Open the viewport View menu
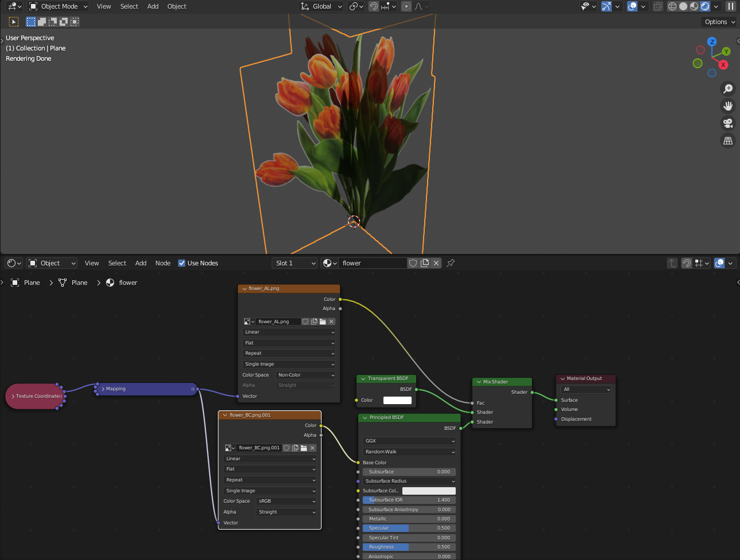The image size is (740, 560). (x=104, y=6)
